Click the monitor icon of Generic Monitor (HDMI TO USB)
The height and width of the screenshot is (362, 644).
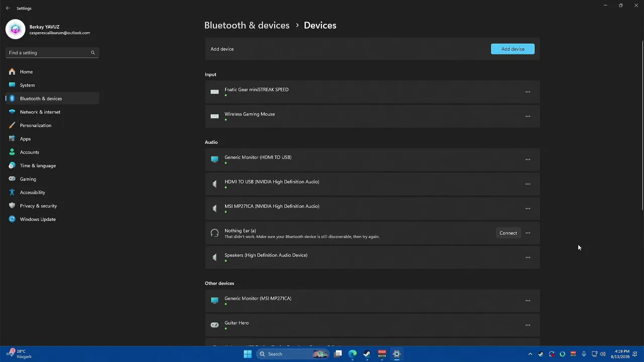[215, 159]
